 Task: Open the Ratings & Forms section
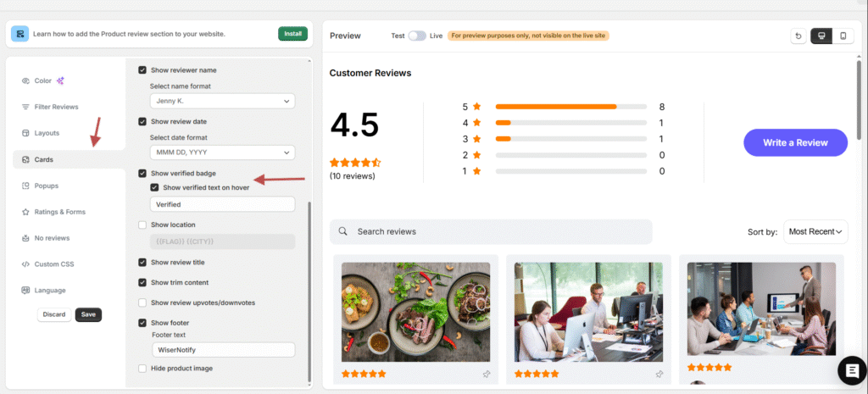(x=59, y=212)
